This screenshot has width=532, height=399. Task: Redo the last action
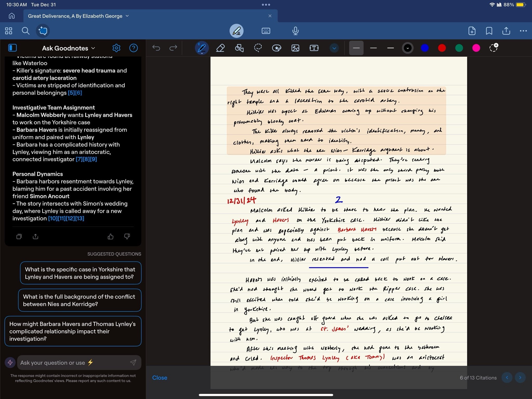173,48
